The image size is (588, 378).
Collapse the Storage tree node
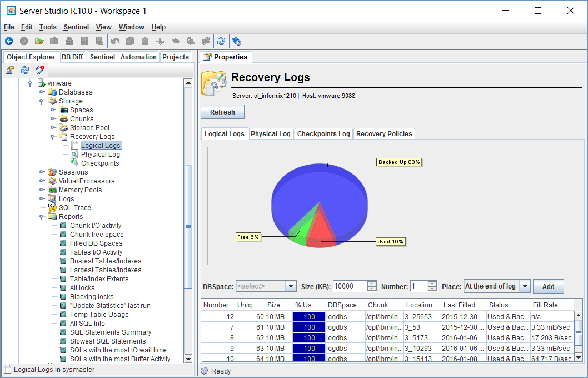click(41, 101)
